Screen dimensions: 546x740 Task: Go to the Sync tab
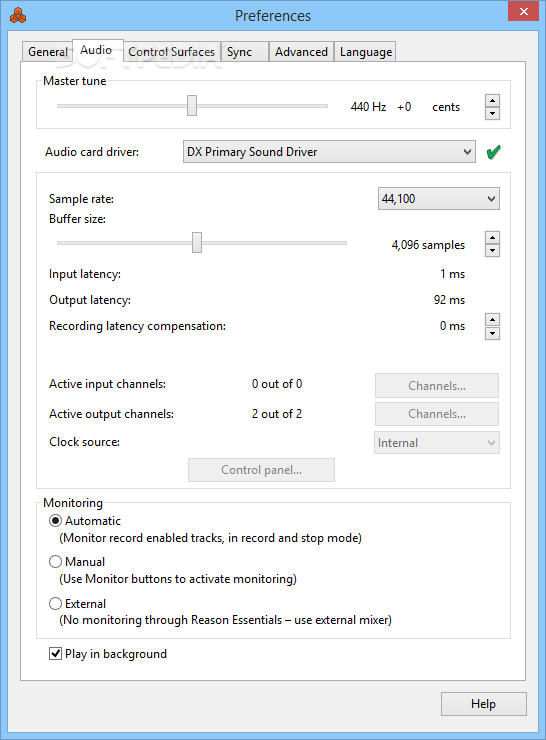[x=244, y=51]
